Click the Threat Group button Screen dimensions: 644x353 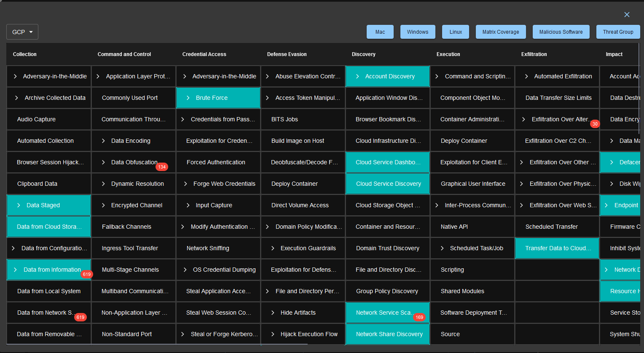617,32
